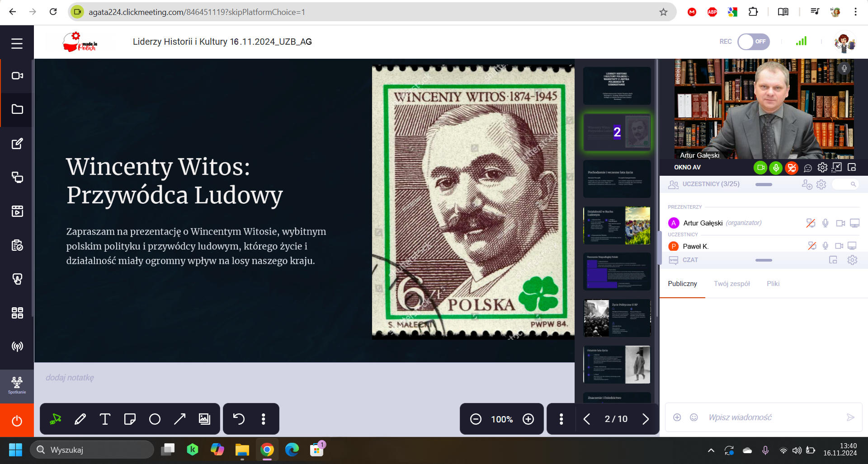This screenshot has width=868, height=464.
Task: Collapse the Uczestnicy panel handle
Action: [x=764, y=184]
